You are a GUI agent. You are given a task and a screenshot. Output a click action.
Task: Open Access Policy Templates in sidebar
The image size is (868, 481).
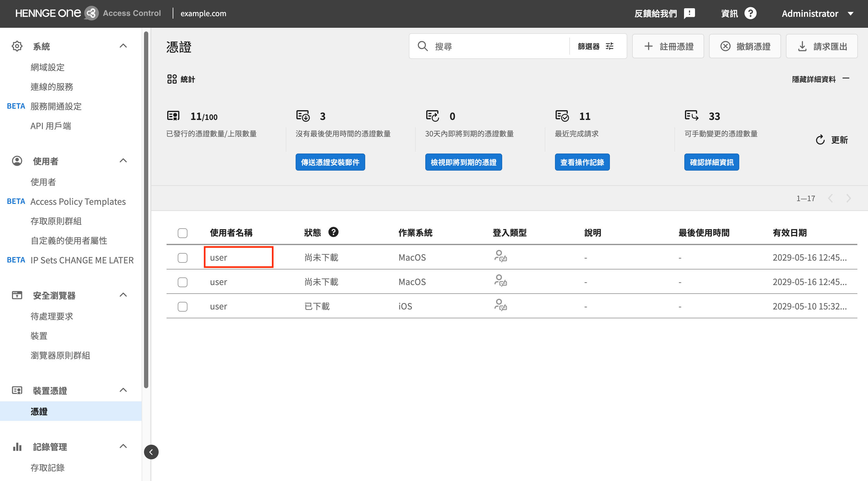pos(78,201)
